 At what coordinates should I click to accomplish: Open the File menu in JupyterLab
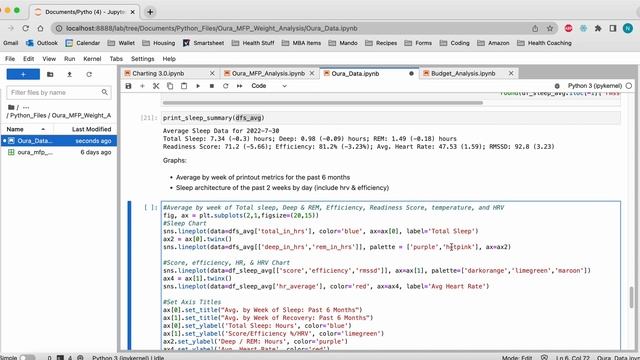point(10,59)
